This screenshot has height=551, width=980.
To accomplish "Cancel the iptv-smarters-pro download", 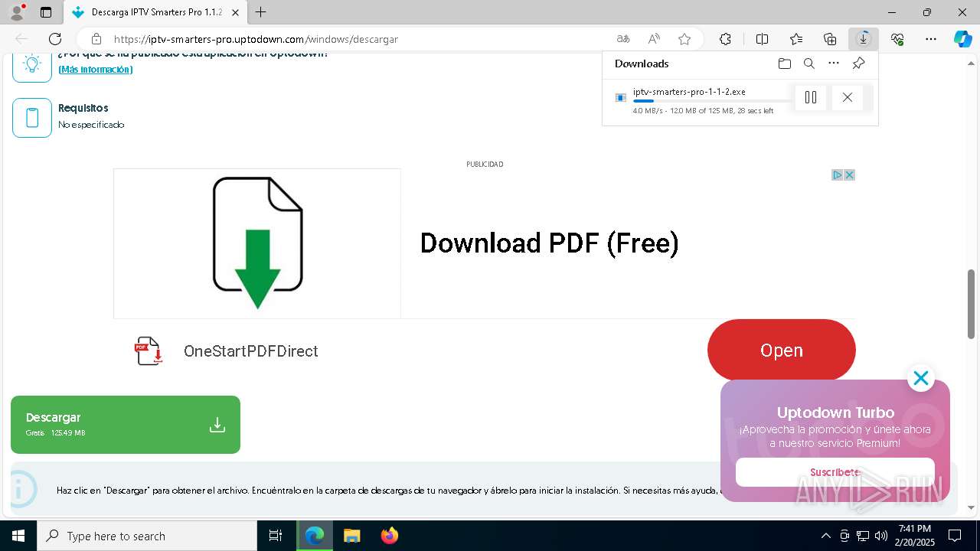I will [x=848, y=97].
